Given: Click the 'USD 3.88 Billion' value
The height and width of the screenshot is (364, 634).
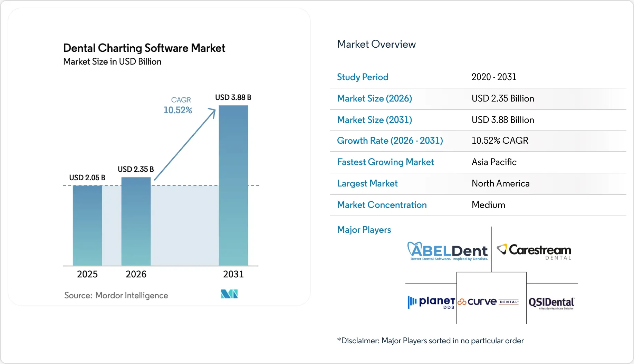Looking at the screenshot, I should click(503, 120).
